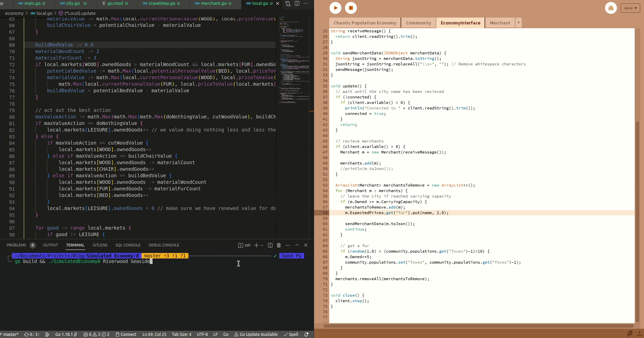644x338 pixels.
Task: Add a new terminal with the plus icon
Action: [x=256, y=245]
